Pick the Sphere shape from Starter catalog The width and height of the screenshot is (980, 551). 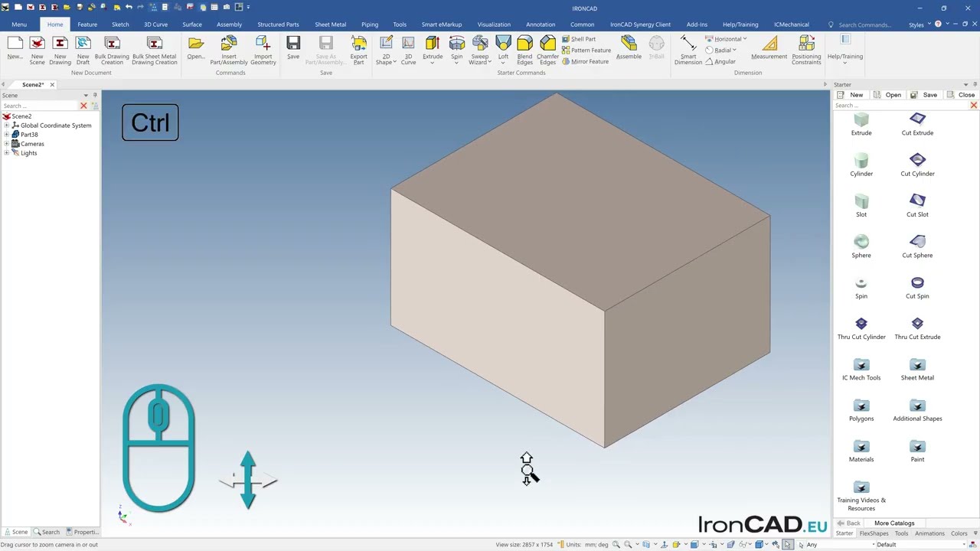pyautogui.click(x=861, y=246)
